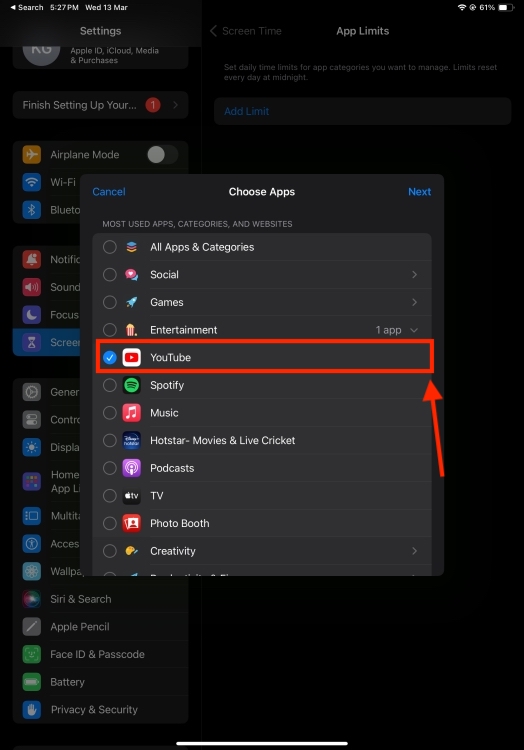524x750 pixels.
Task: Tap the Bluetooth icon in Settings sidebar
Action: (x=32, y=210)
